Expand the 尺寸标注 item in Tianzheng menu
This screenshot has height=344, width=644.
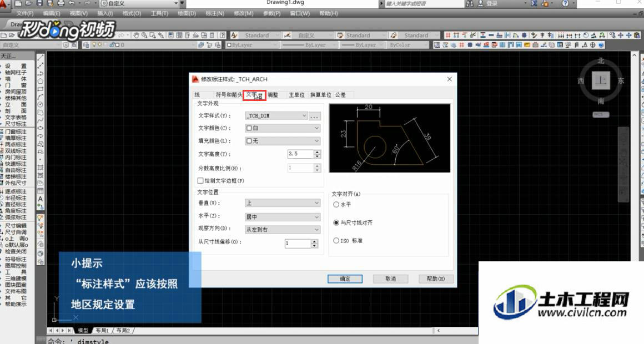(x=15, y=124)
